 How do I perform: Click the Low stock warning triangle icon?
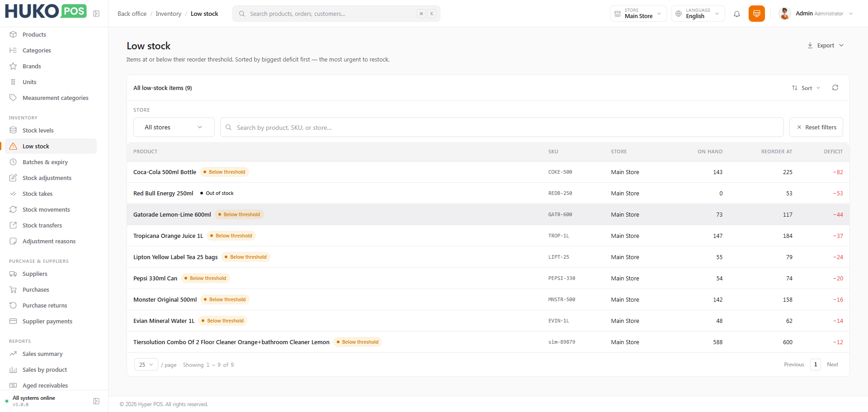pyautogui.click(x=13, y=146)
